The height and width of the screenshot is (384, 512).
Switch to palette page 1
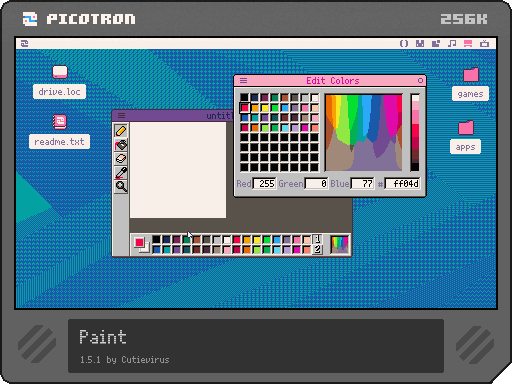coord(317,239)
